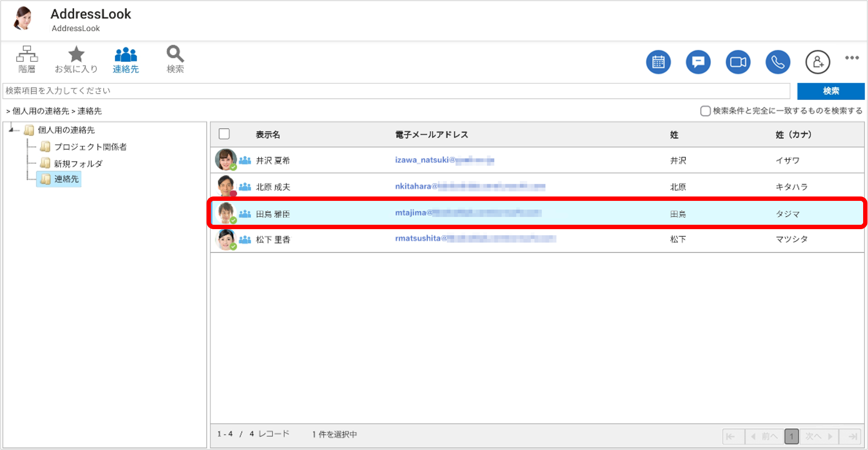The image size is (868, 450).
Task: Tick the select-all checkbox in the table header
Action: (224, 134)
